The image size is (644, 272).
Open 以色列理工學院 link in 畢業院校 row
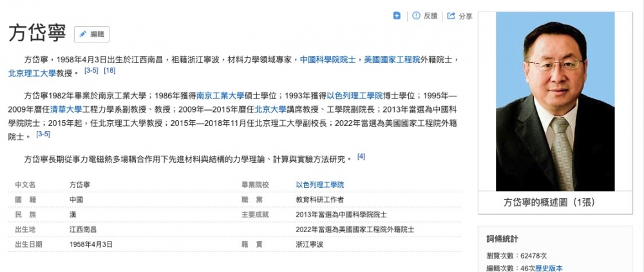pyautogui.click(x=320, y=185)
